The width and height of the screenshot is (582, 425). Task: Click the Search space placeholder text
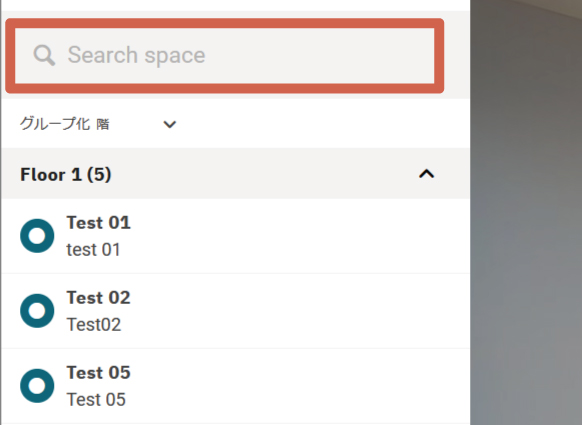click(136, 56)
